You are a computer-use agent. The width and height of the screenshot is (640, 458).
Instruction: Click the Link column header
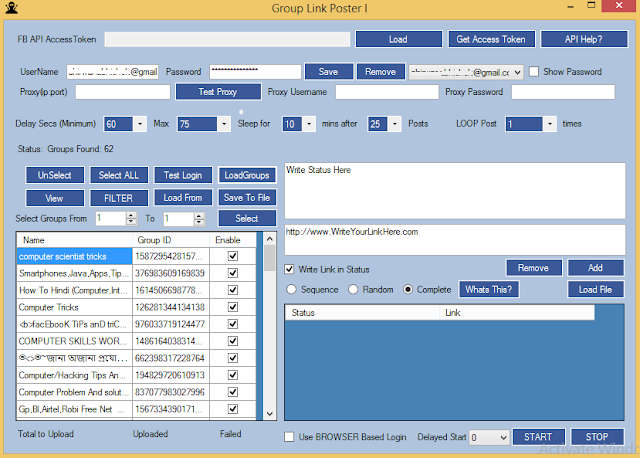[517, 313]
